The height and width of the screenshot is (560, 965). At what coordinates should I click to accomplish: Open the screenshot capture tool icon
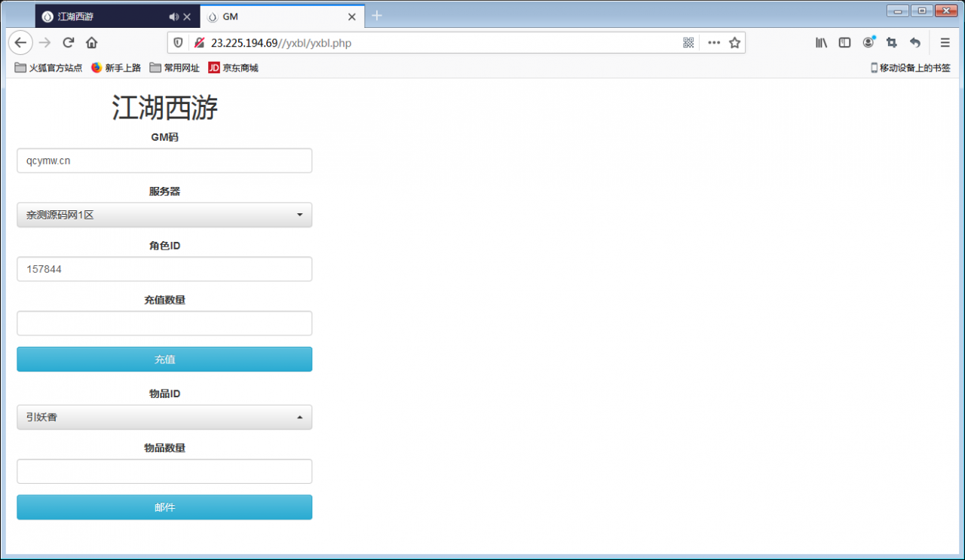[891, 43]
